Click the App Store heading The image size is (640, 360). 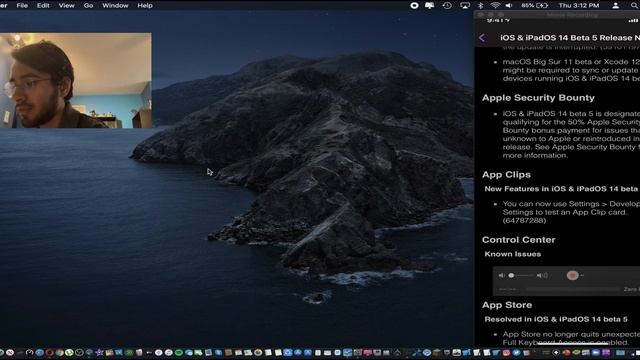pyautogui.click(x=507, y=305)
